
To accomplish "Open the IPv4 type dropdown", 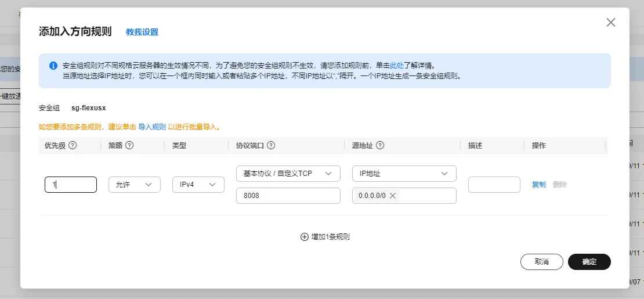I will 198,185.
